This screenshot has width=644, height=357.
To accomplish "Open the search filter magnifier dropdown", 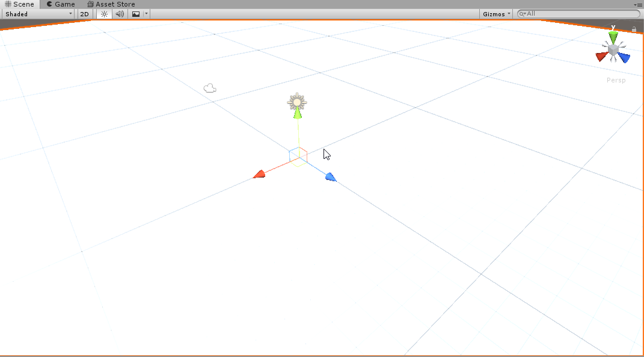I will click(522, 14).
